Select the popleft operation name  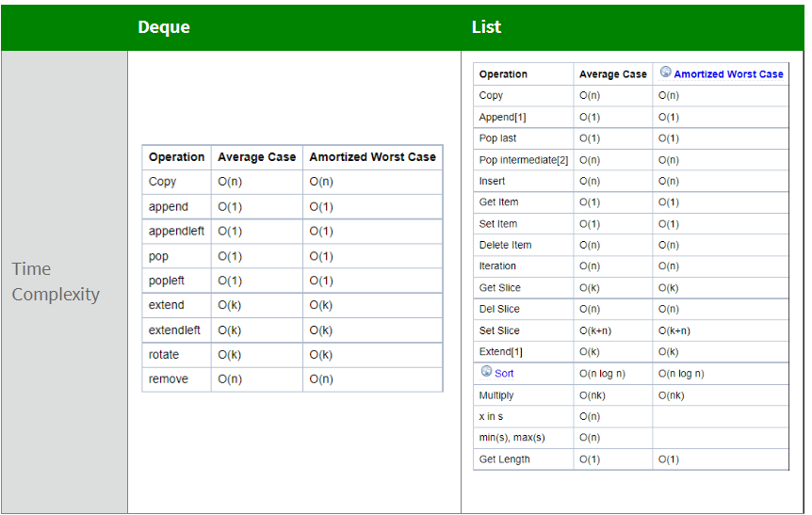coord(166,281)
